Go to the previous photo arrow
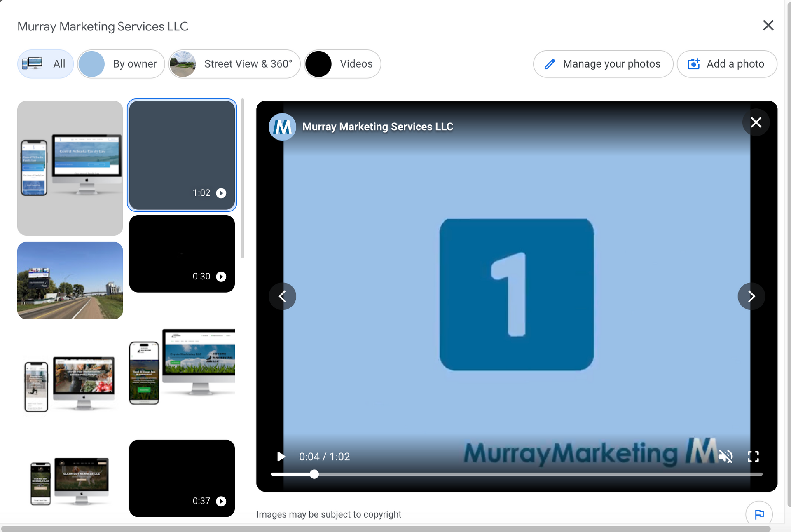This screenshot has height=532, width=791. [x=282, y=296]
